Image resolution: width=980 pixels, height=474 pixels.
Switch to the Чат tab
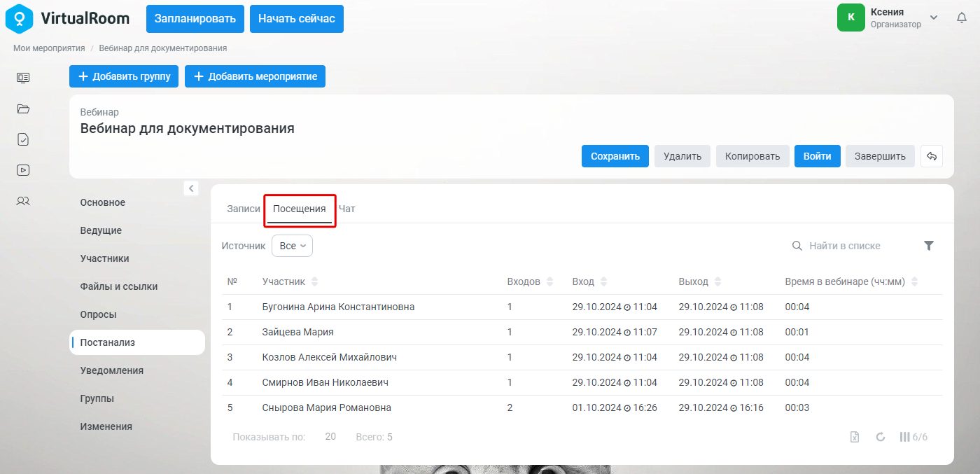tap(347, 209)
